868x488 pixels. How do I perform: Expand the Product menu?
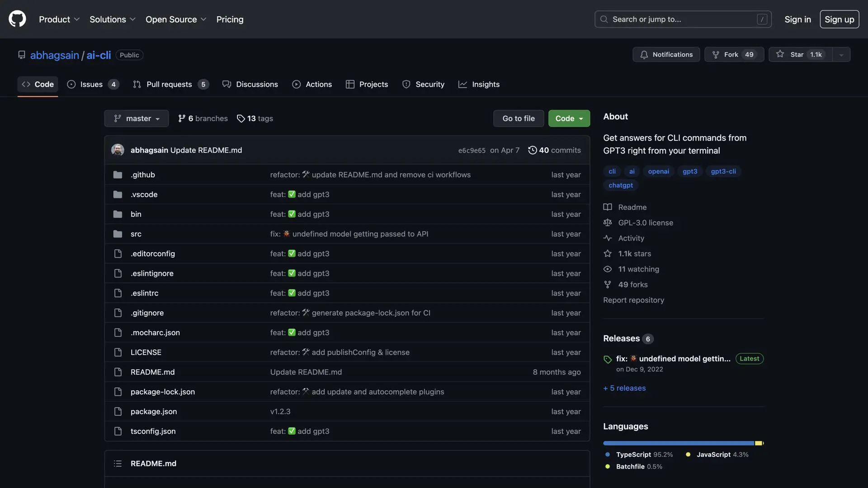click(59, 19)
